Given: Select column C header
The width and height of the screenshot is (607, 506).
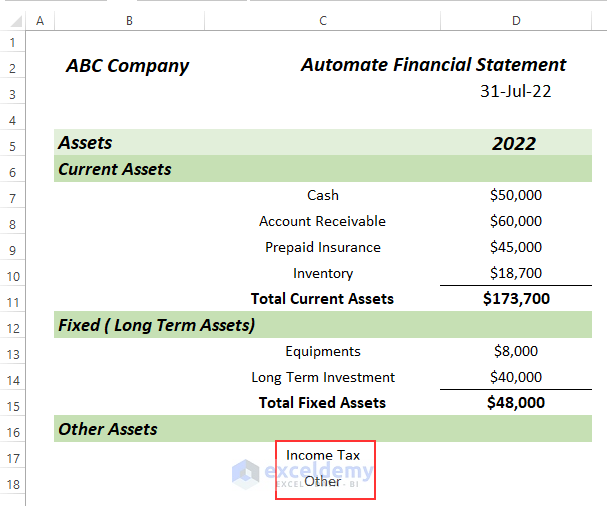Looking at the screenshot, I should point(322,20).
